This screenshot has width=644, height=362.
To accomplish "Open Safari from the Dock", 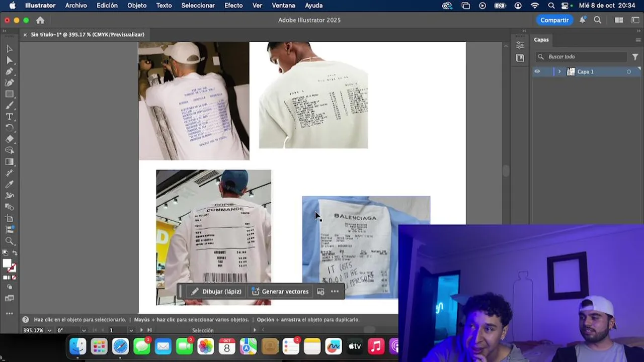I will 120,346.
